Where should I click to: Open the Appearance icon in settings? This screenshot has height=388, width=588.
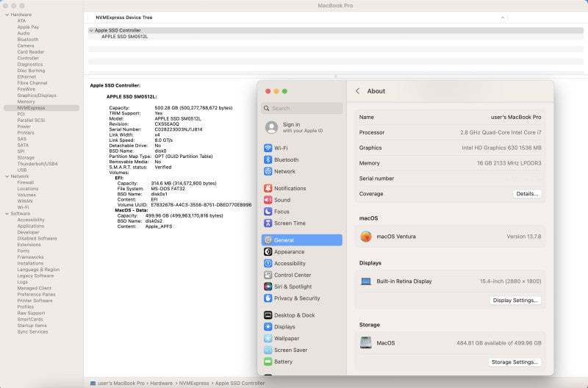268,251
